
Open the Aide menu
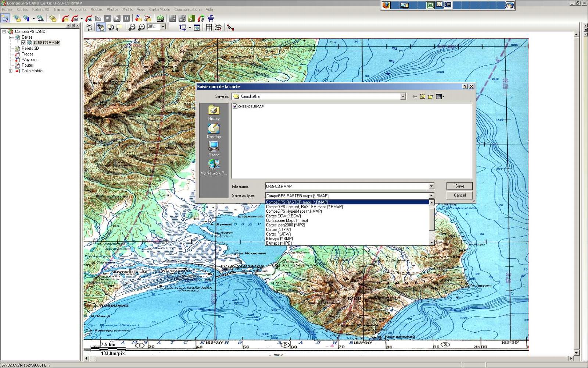(x=209, y=10)
